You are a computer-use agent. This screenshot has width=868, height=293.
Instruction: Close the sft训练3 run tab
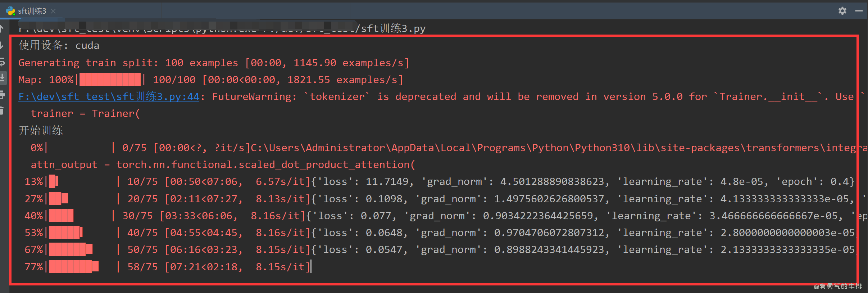[x=53, y=11]
